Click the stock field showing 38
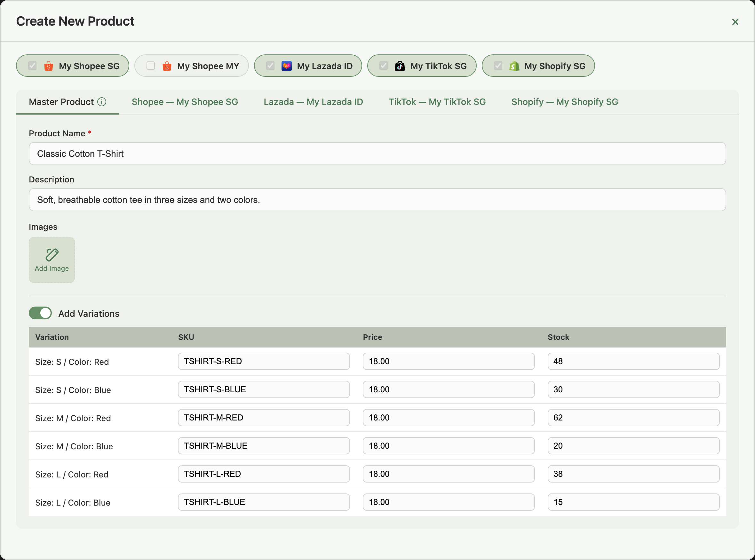The height and width of the screenshot is (560, 755). [x=633, y=474]
